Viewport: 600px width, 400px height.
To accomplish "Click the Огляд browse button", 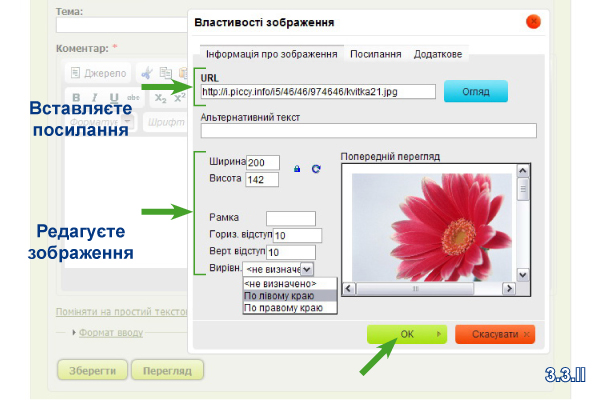I will (x=476, y=91).
